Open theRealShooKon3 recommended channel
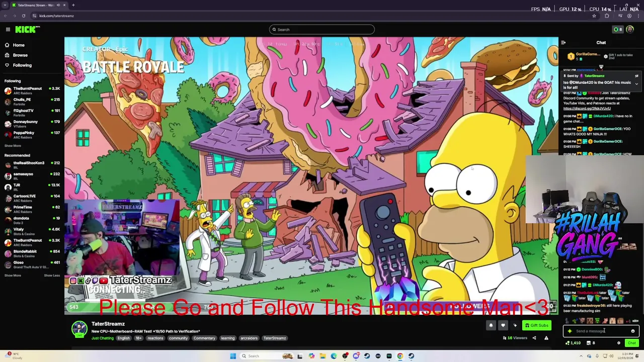 31,165
